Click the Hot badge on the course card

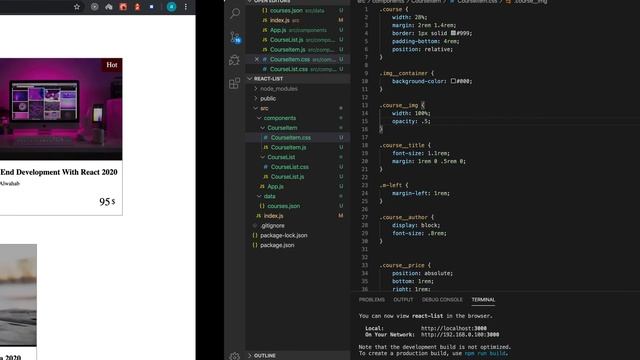click(111, 65)
